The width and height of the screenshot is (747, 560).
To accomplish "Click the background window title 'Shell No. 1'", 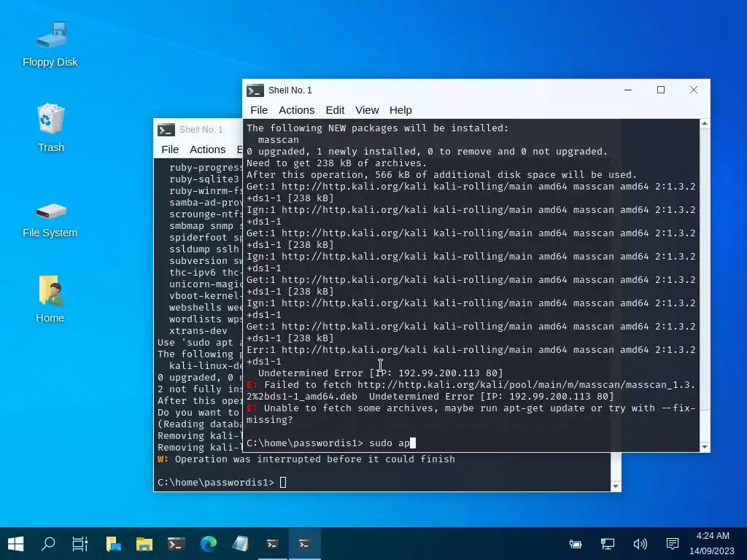I will click(x=201, y=130).
